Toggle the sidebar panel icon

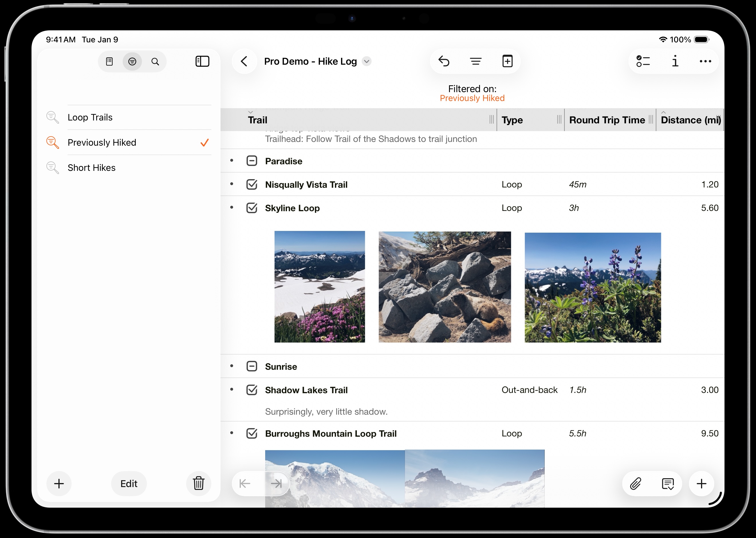point(202,61)
